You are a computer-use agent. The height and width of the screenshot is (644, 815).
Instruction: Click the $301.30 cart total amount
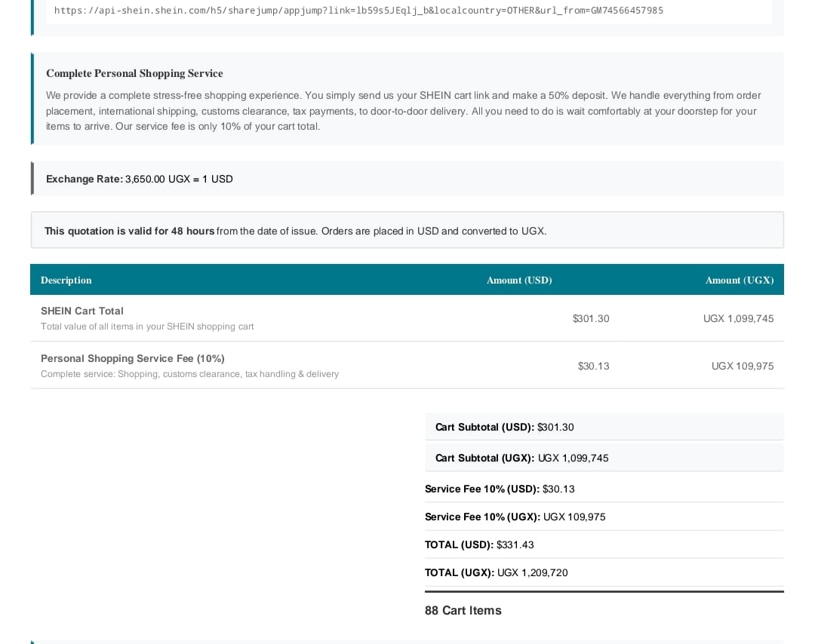[591, 318]
